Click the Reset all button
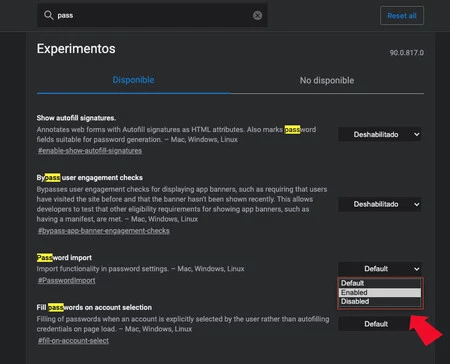The height and width of the screenshot is (364, 450). click(x=402, y=16)
